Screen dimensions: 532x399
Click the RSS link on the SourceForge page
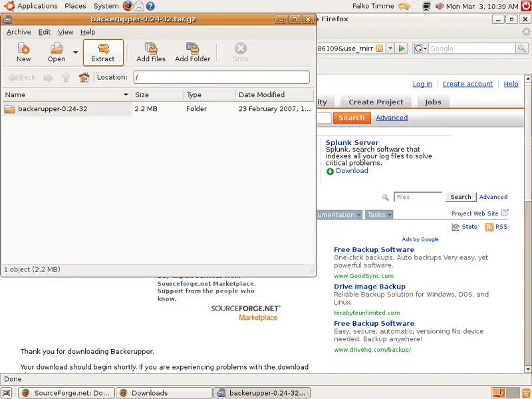point(501,227)
